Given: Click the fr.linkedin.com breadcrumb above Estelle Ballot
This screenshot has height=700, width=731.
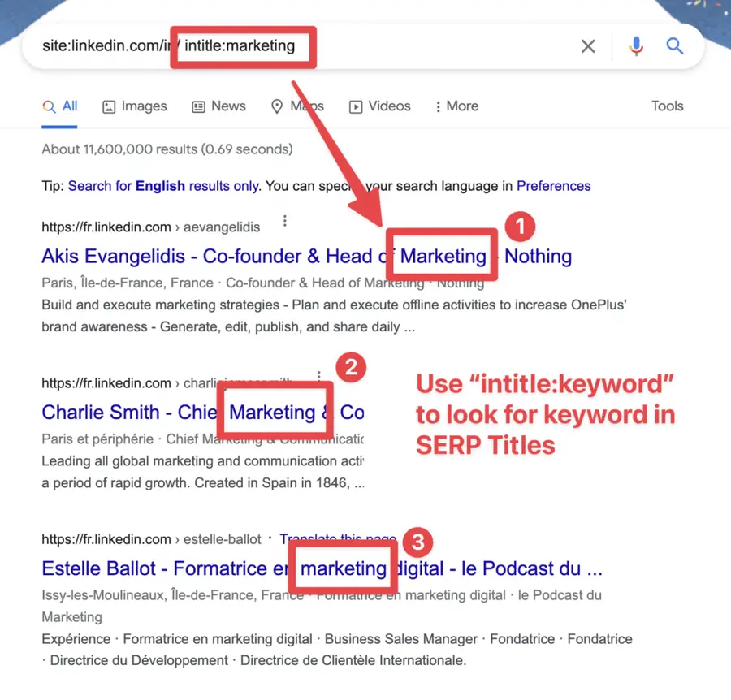Looking at the screenshot, I should coord(106,538).
